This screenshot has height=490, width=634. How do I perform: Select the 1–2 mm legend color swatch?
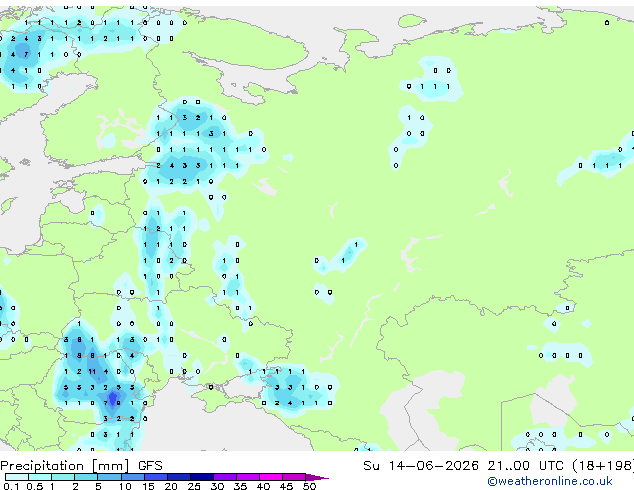pyautogui.click(x=63, y=477)
